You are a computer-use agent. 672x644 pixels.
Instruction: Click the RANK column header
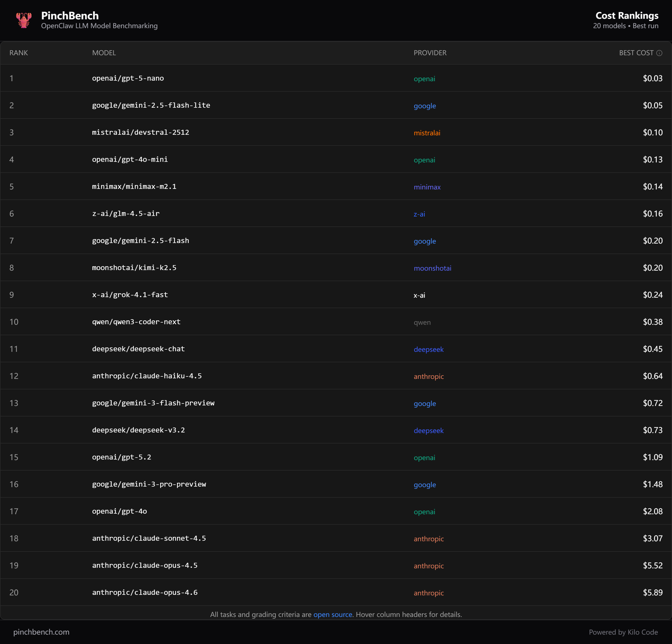coord(18,53)
